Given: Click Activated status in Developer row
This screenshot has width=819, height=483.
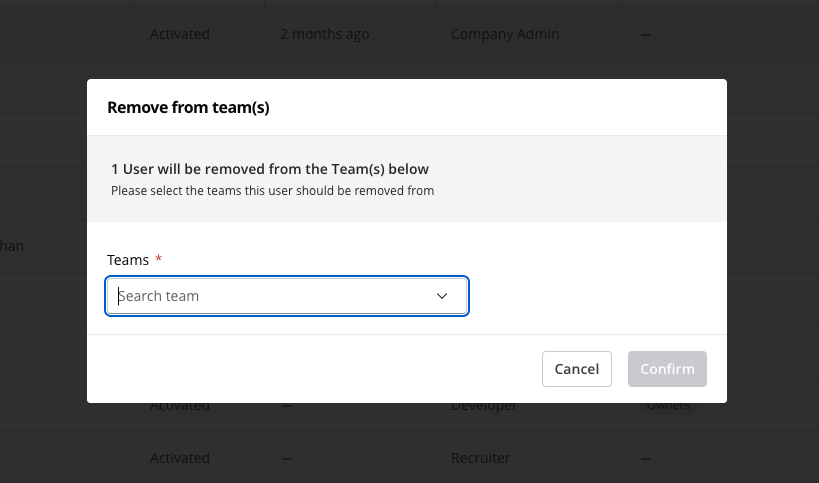Looking at the screenshot, I should (x=180, y=407).
